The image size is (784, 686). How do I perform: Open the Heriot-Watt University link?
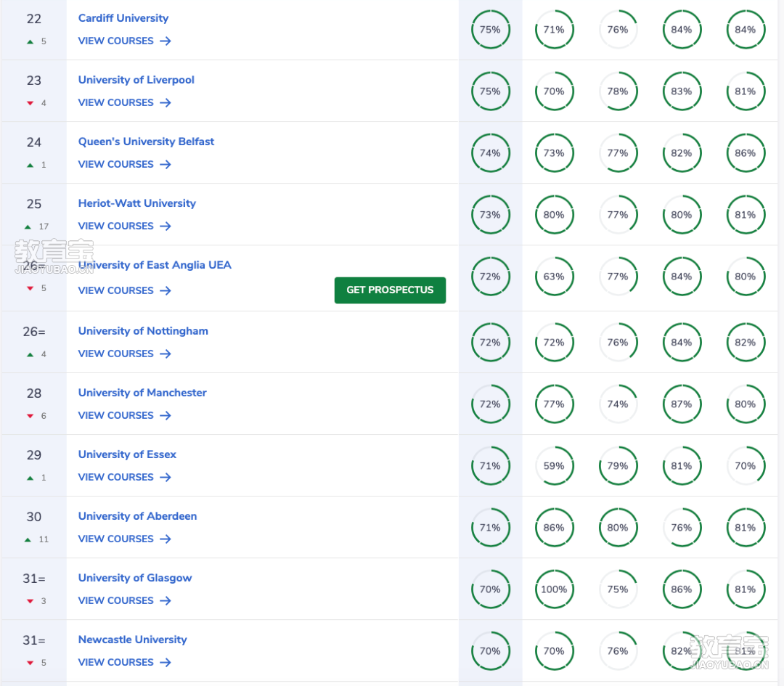tap(137, 203)
